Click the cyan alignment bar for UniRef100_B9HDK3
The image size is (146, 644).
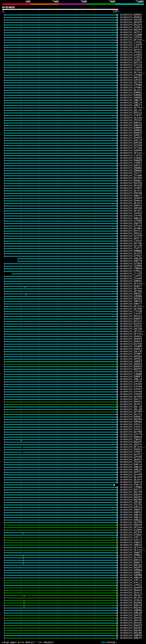[61, 15]
